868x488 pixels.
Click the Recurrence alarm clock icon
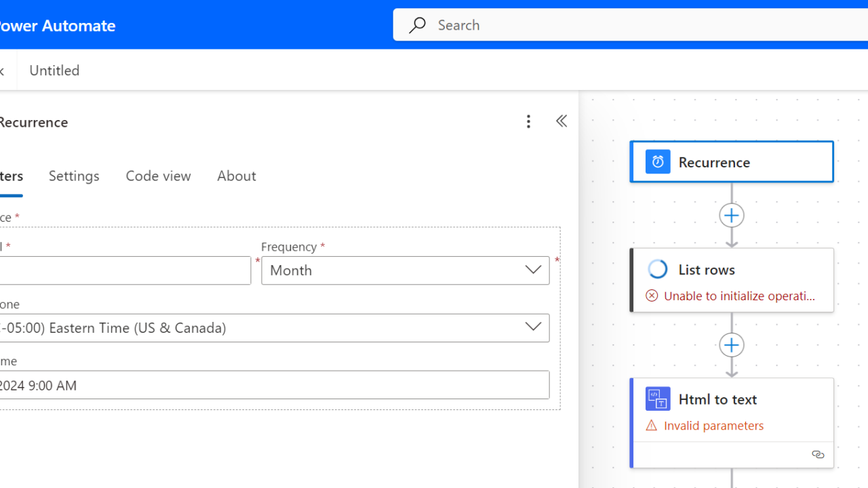(x=657, y=162)
